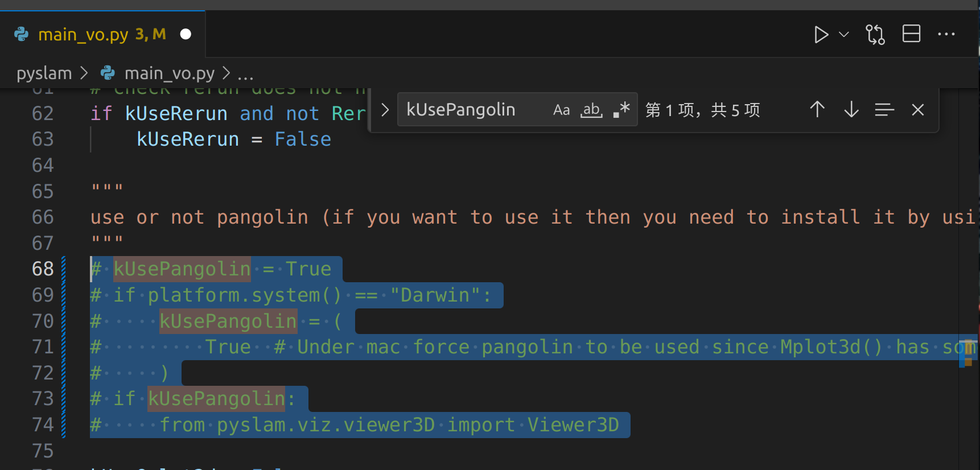Go to next match arrow
This screenshot has height=470, width=980.
coord(851,109)
